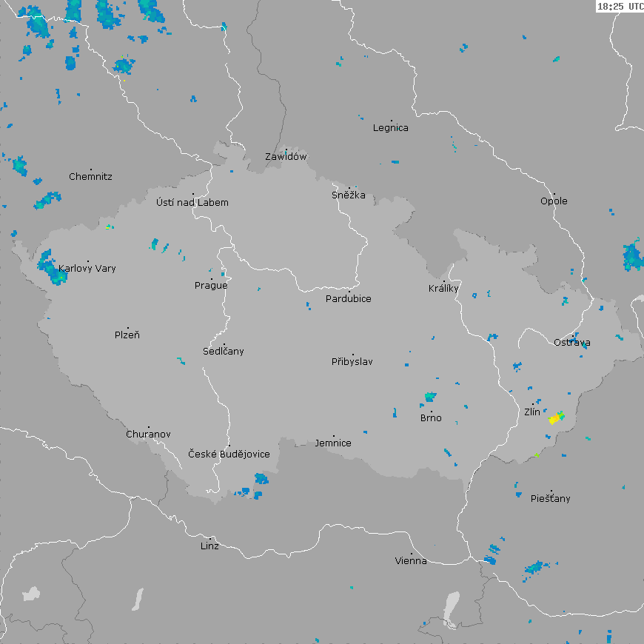The width and height of the screenshot is (644, 644).
Task: Click the Piešťany city label
Action: [551, 498]
